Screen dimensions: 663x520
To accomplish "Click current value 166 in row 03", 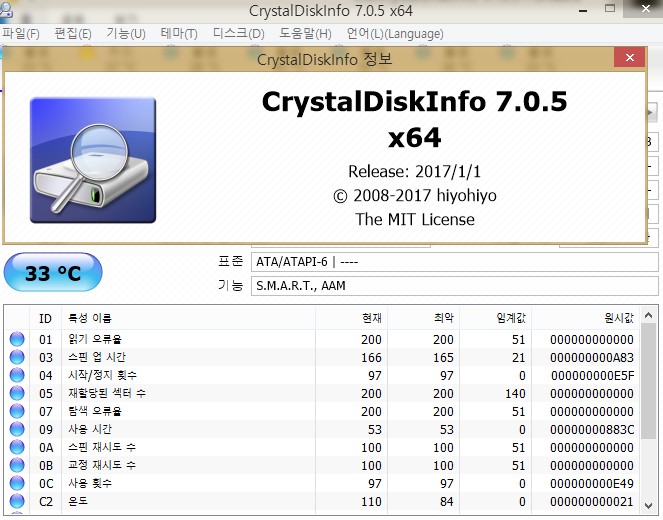I will (x=371, y=358).
